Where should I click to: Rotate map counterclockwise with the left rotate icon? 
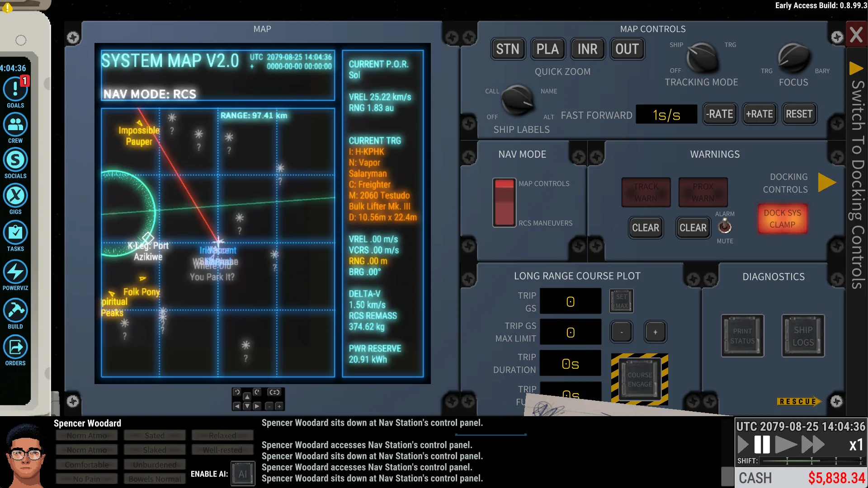237,392
